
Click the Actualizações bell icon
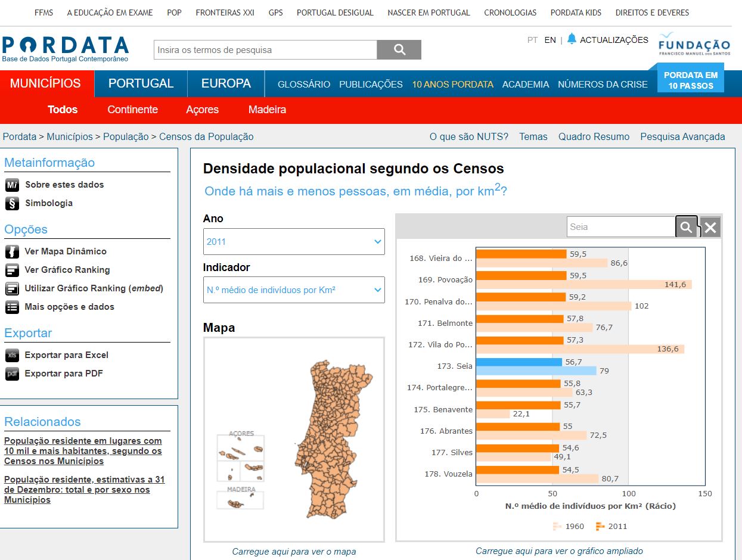572,39
